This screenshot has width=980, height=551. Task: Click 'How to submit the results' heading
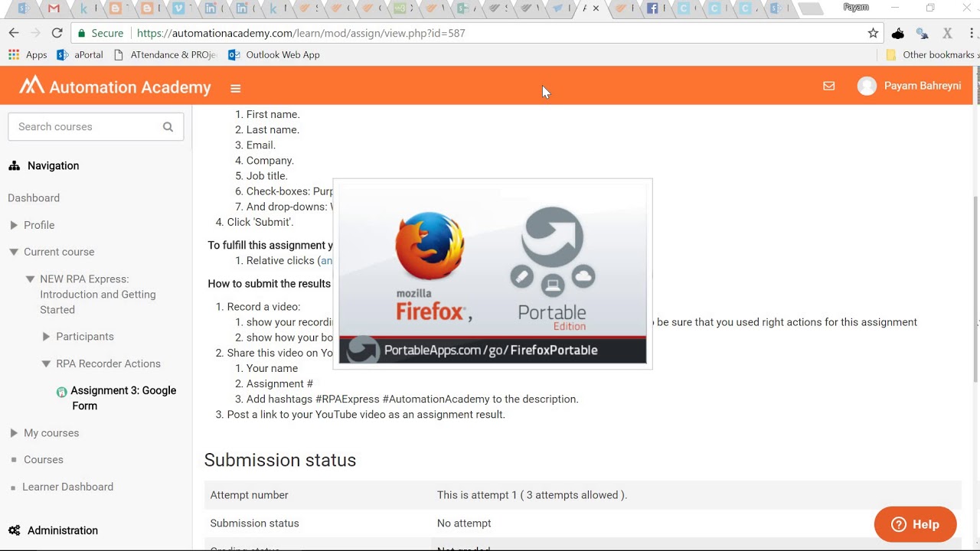(x=269, y=283)
